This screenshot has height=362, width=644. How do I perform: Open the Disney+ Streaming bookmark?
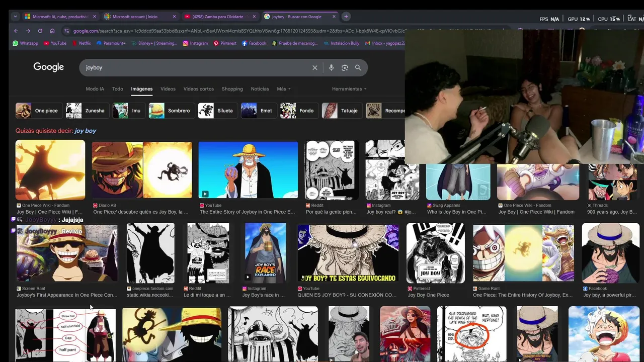coord(154,43)
